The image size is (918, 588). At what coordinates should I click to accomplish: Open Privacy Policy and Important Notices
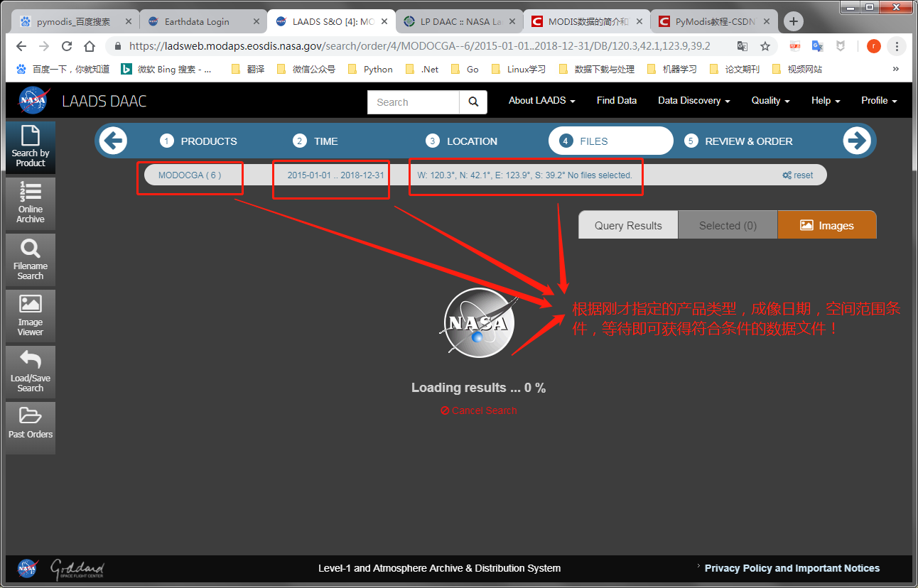click(792, 568)
